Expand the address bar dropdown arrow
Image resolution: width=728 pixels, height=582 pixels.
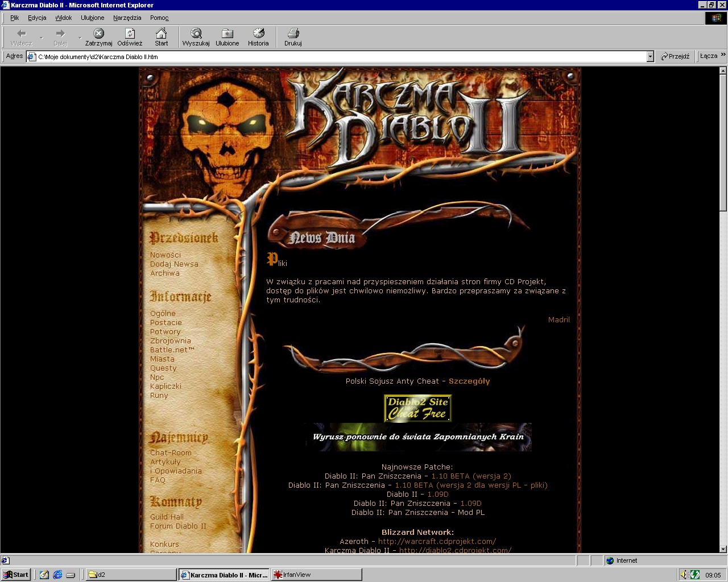[x=650, y=56]
